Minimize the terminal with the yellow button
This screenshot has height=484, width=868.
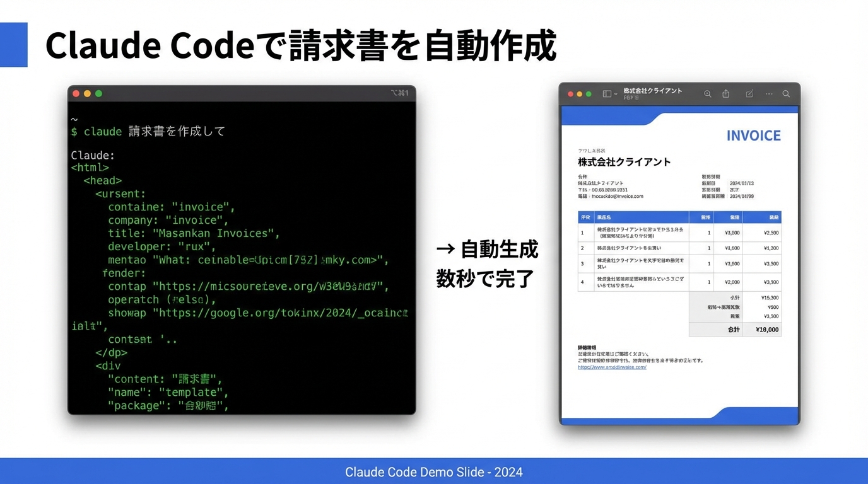click(x=87, y=93)
